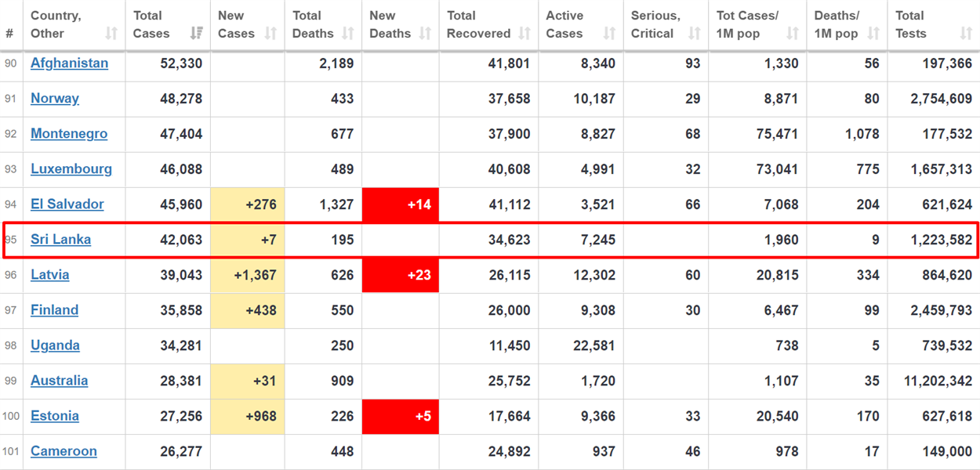Sort by New Cases column arrows
This screenshot has width=980, height=470.
pyautogui.click(x=270, y=34)
